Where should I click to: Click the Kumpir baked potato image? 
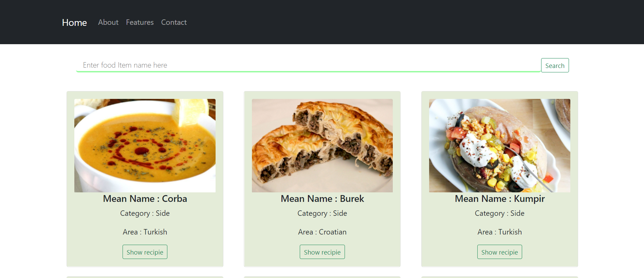point(500,145)
